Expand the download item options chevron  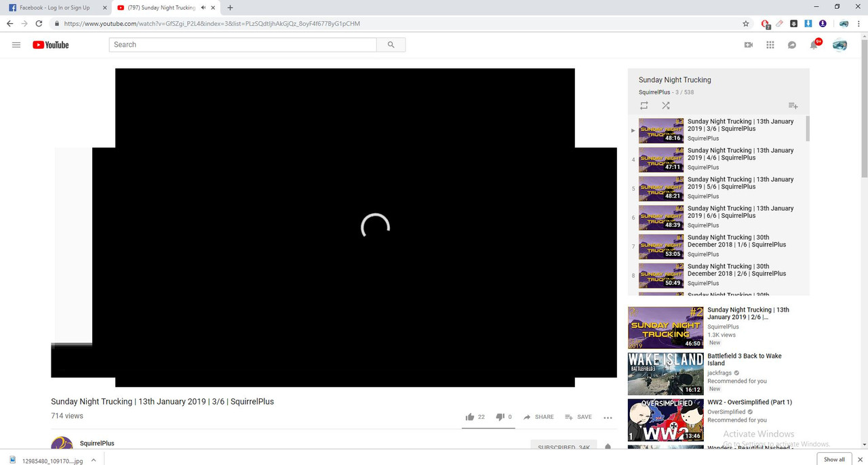(x=94, y=460)
